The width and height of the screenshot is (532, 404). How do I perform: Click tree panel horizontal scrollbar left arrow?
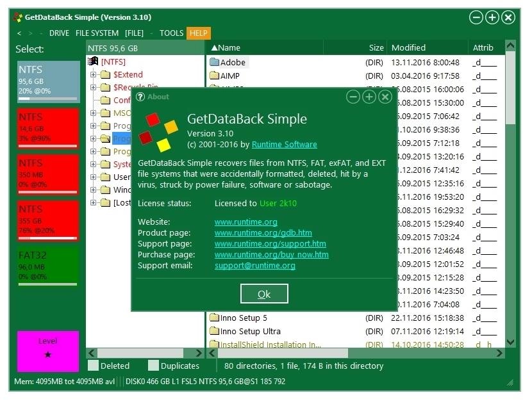(x=91, y=353)
